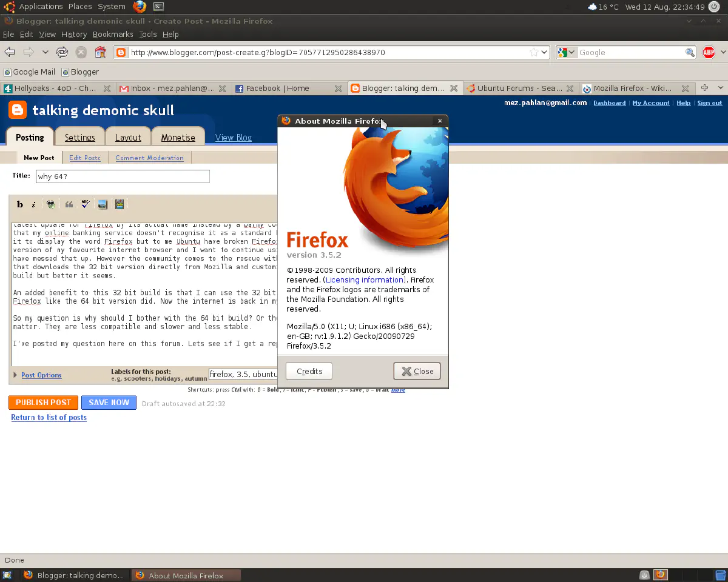
Task: Close the Facebook Home tab
Action: coord(339,89)
